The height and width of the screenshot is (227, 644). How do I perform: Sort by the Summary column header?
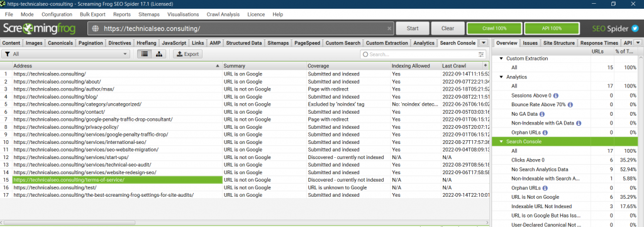(x=264, y=65)
